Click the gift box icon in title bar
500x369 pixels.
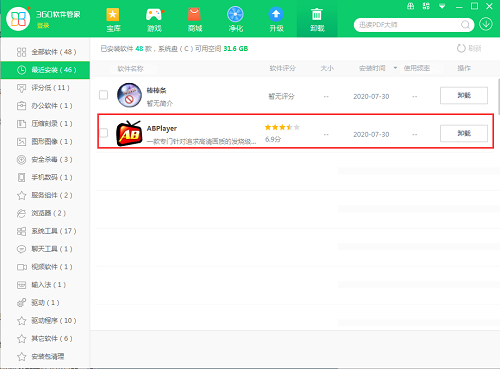tap(411, 6)
